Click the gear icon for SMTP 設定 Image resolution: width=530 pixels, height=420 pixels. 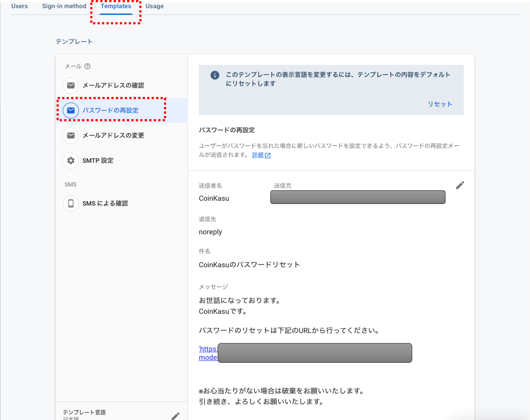click(x=71, y=161)
